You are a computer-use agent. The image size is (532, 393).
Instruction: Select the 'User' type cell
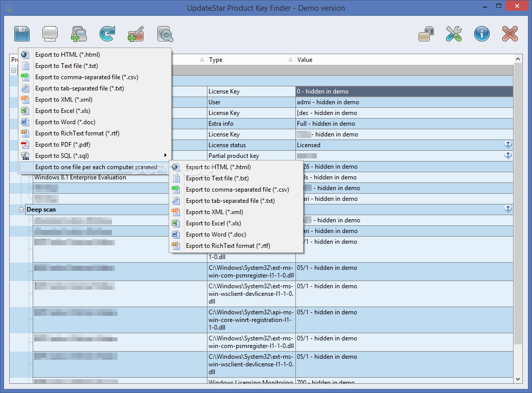[x=251, y=102]
